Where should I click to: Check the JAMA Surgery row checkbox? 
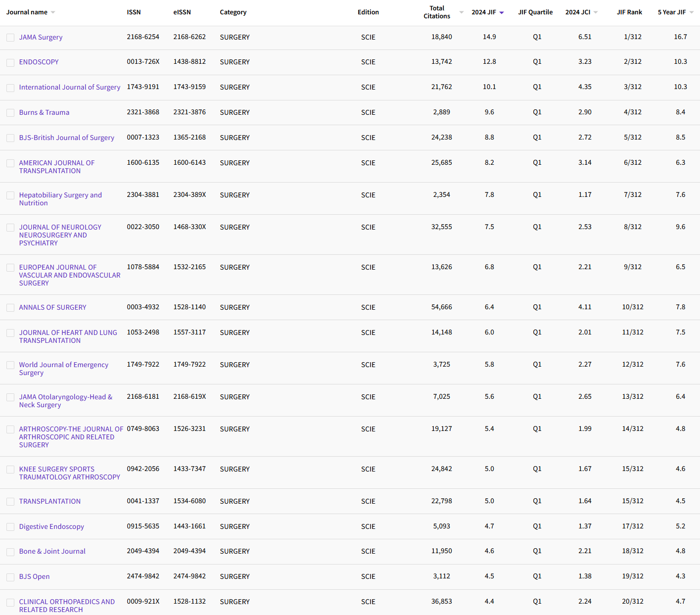click(10, 38)
